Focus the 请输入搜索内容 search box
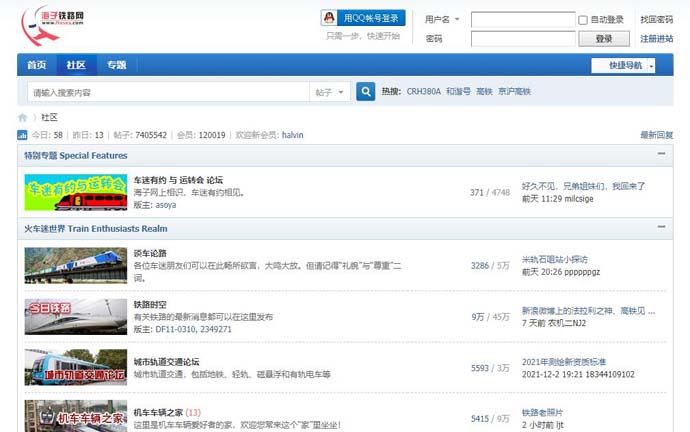 coord(169,92)
